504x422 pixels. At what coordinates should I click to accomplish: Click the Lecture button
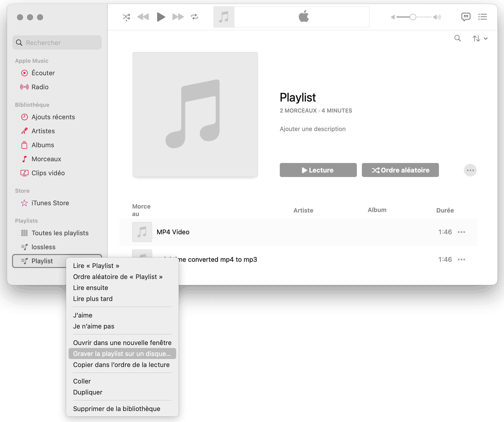318,170
